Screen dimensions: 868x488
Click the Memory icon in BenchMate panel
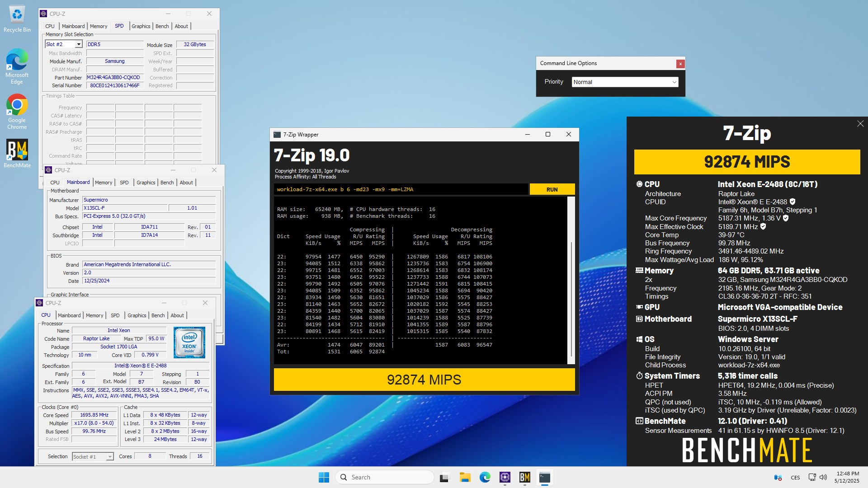[x=639, y=271]
